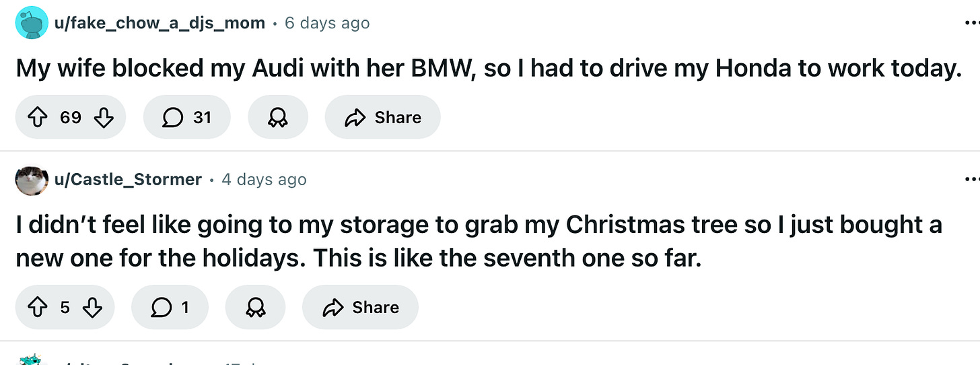Upvote the Christmas tree comment

38,308
